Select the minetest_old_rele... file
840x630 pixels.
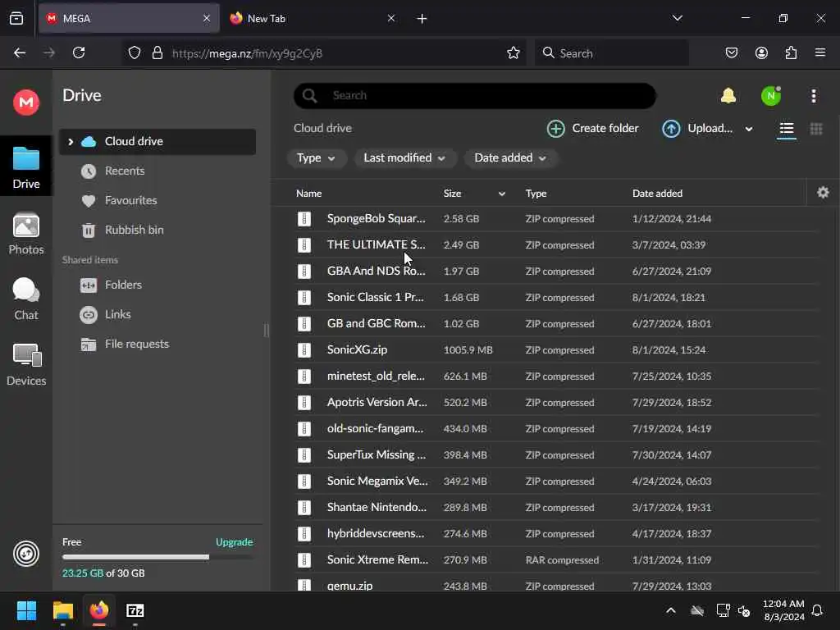point(557,376)
